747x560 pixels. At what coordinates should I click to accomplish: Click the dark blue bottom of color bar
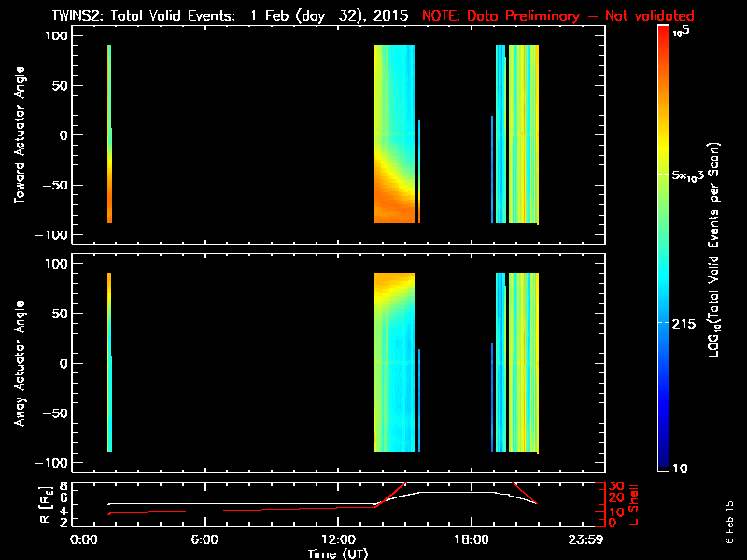pyautogui.click(x=664, y=462)
